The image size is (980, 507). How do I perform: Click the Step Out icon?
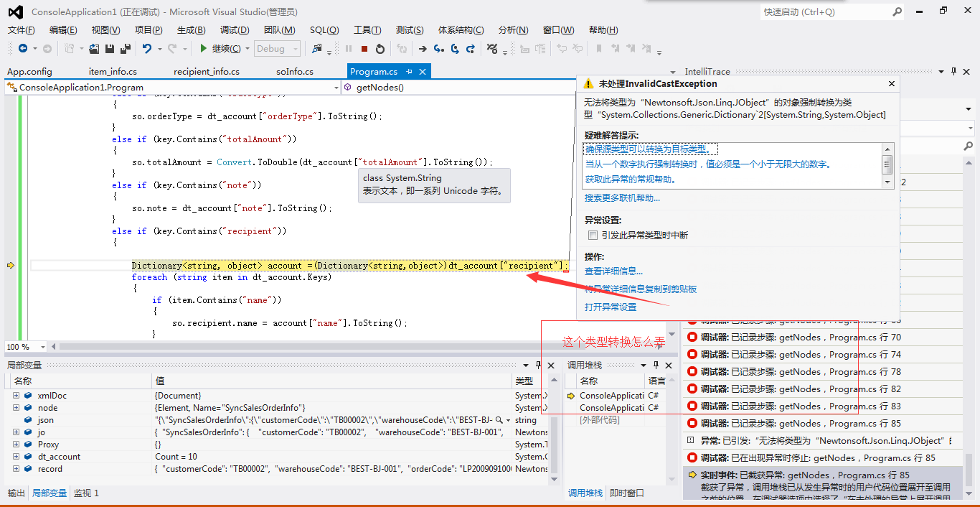click(471, 49)
